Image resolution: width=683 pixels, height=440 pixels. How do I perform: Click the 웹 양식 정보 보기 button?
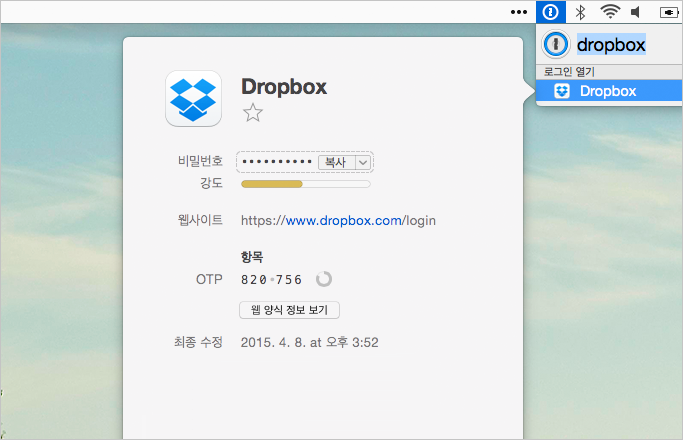289,310
